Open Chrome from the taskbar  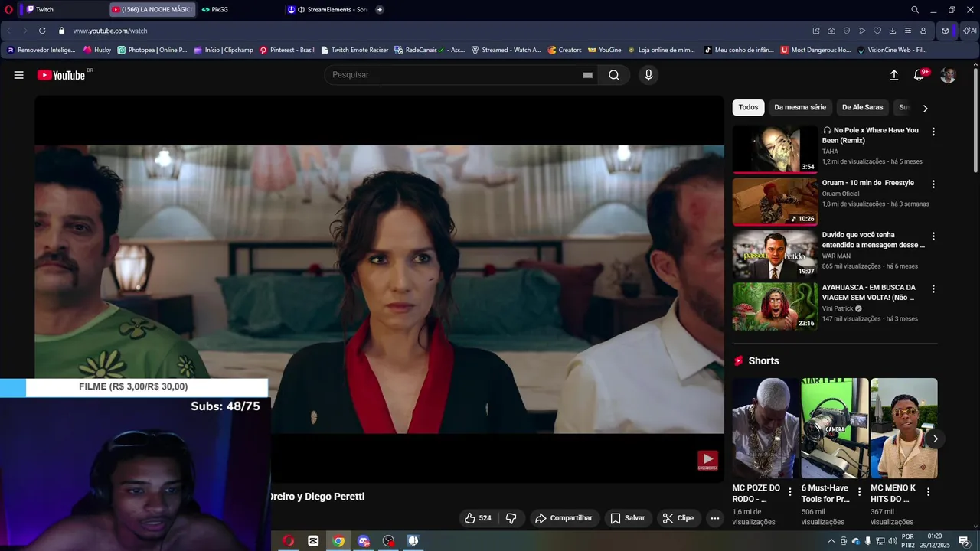pyautogui.click(x=338, y=541)
